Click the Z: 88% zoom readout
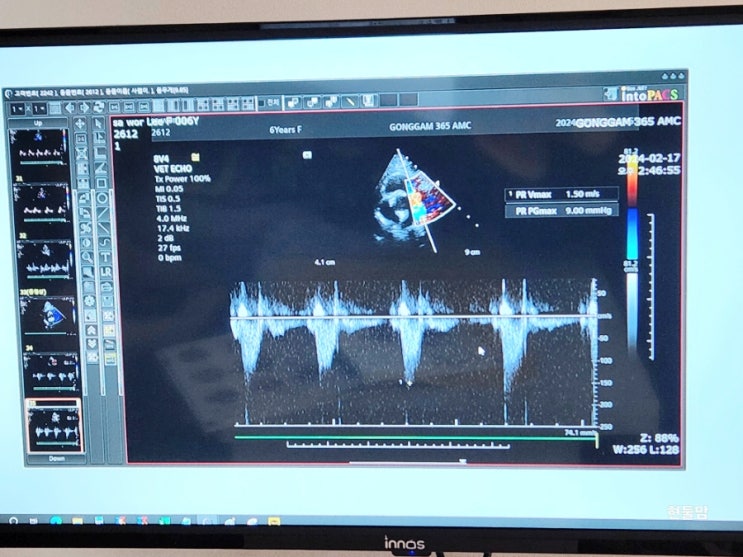743x557 pixels. pyautogui.click(x=659, y=438)
